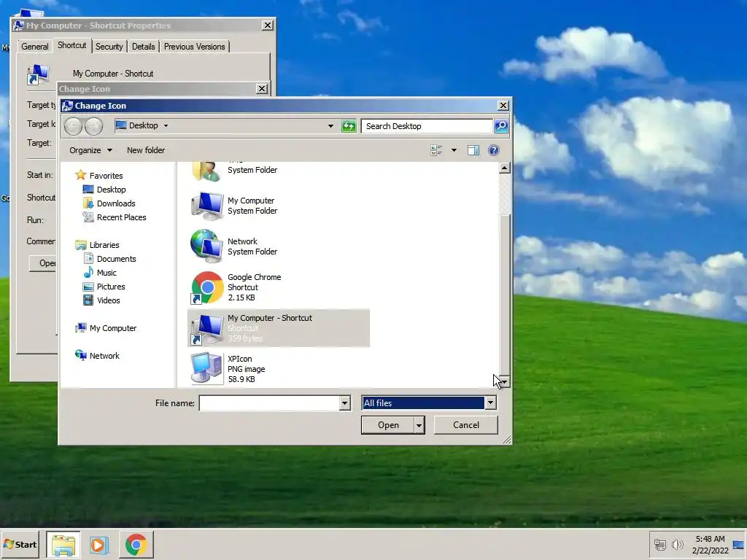Select Network in navigation pane

coord(104,356)
